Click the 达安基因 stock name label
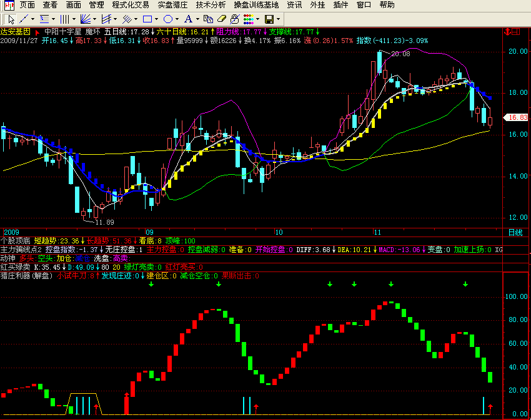 [x=15, y=31]
